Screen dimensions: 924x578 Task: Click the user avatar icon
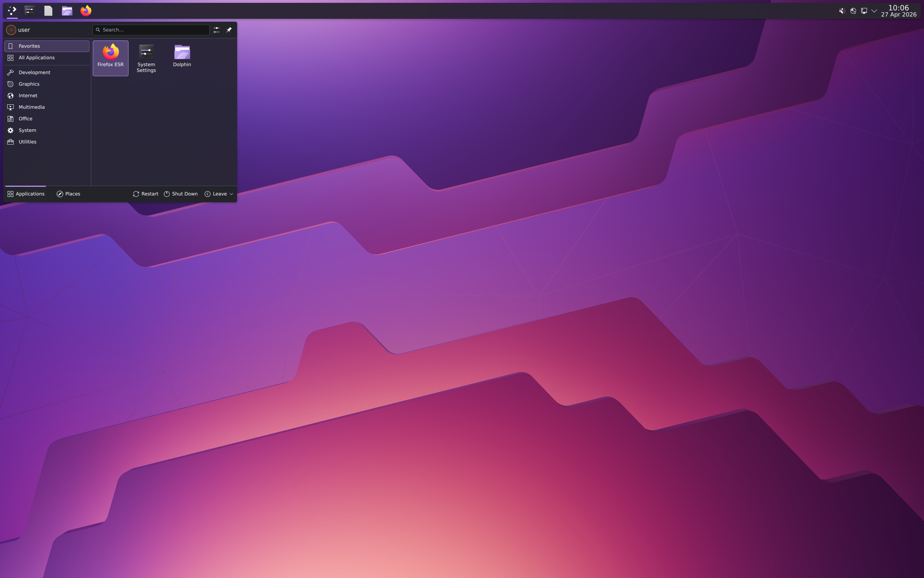click(11, 30)
